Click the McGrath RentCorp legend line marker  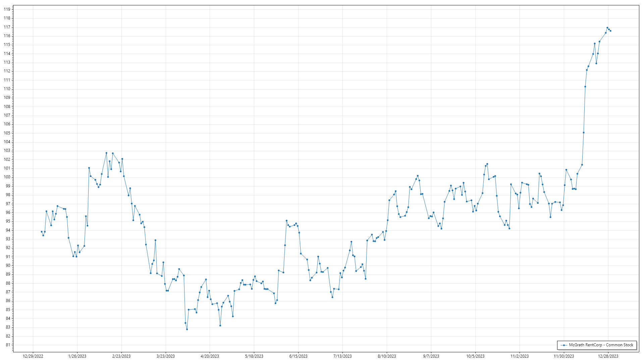click(x=564, y=345)
